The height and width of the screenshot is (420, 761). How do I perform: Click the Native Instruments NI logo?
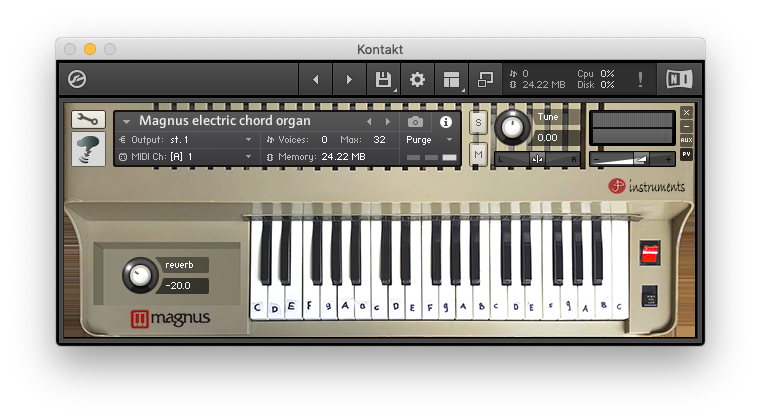pyautogui.click(x=679, y=79)
